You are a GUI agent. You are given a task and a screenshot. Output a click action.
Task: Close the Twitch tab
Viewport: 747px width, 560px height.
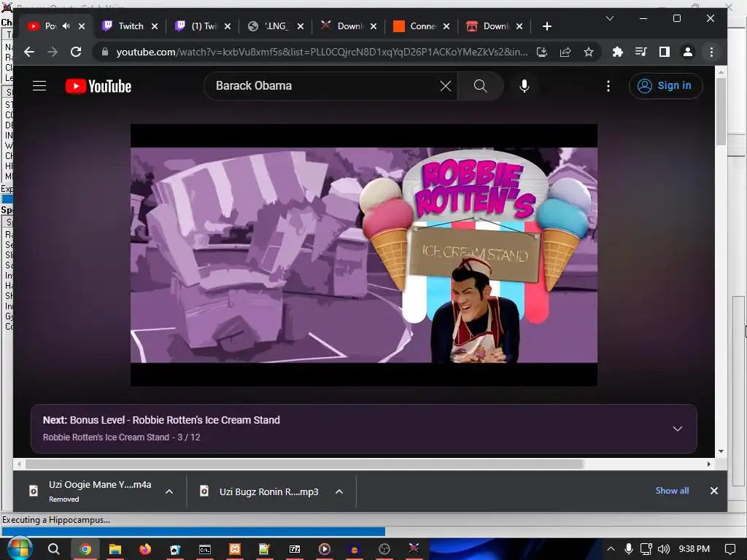pyautogui.click(x=155, y=26)
